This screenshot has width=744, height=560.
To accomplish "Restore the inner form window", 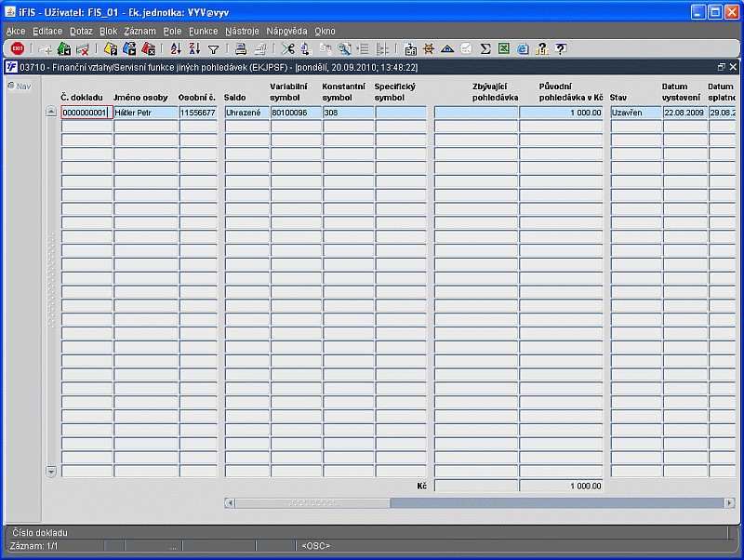I will [722, 67].
